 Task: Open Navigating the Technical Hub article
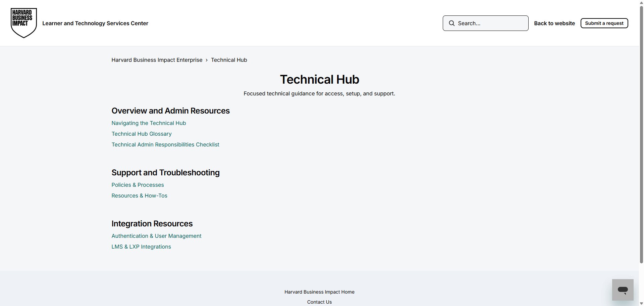pos(149,123)
